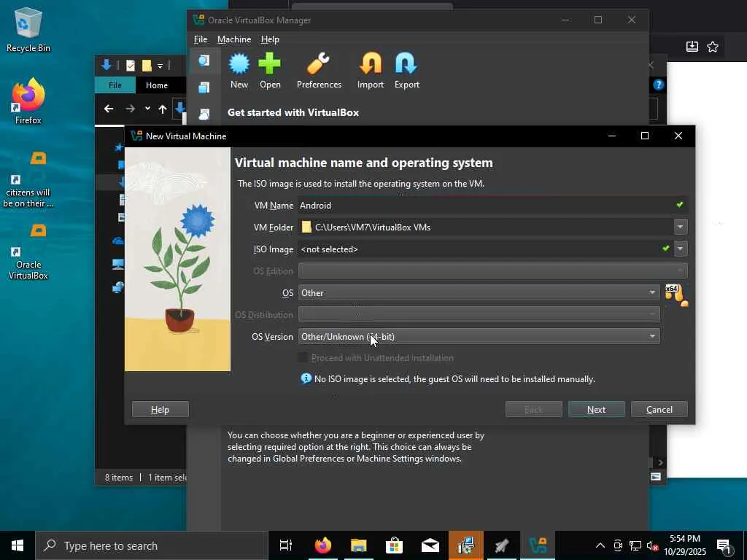Open the notification center icon
This screenshot has width=747, height=560.
point(724,546)
